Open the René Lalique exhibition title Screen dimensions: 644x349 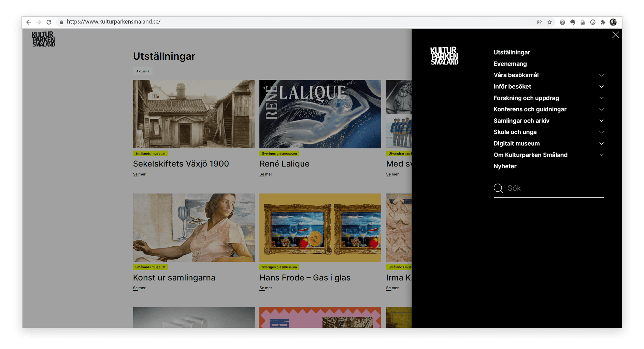point(284,164)
